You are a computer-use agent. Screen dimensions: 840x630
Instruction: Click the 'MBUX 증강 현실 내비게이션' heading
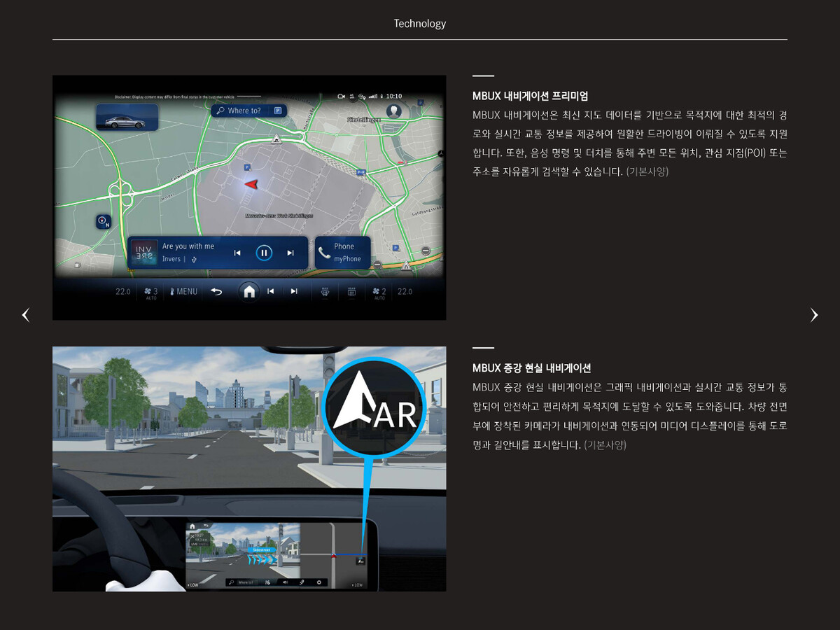click(x=532, y=367)
